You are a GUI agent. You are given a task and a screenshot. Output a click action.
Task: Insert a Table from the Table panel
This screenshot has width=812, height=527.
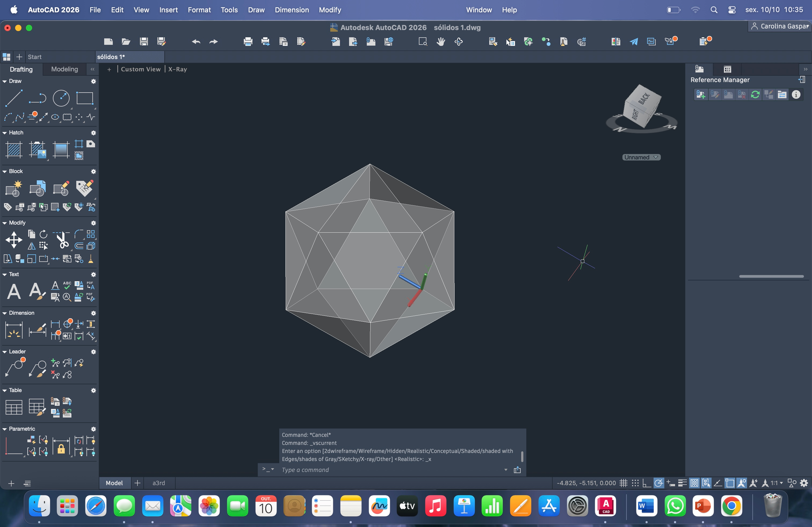click(x=14, y=407)
